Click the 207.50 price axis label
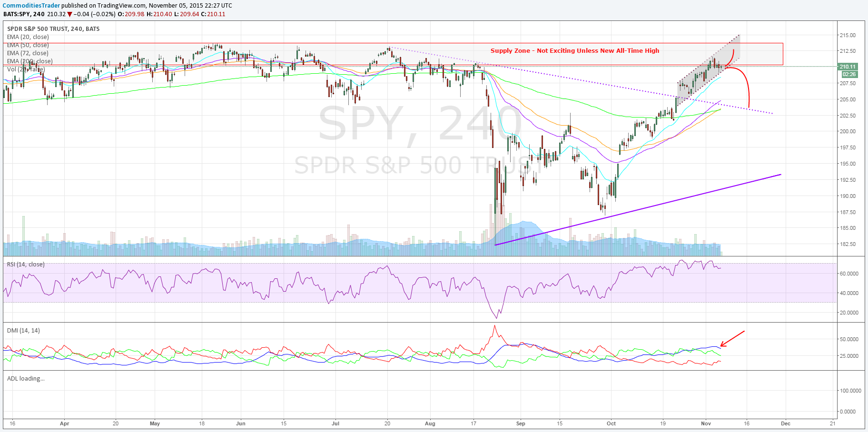This screenshot has width=868, height=432. (848, 83)
